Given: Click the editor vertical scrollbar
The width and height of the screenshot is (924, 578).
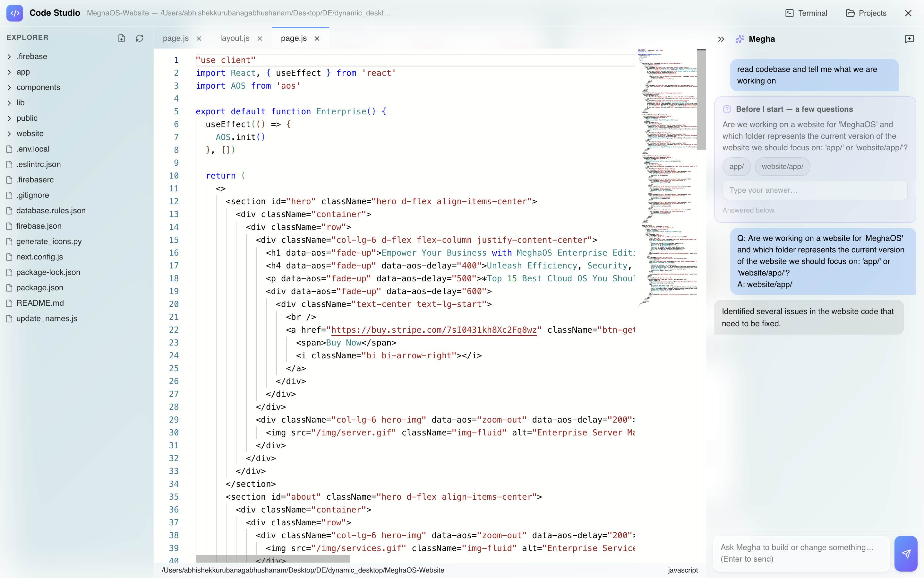Looking at the screenshot, I should pos(701,100).
